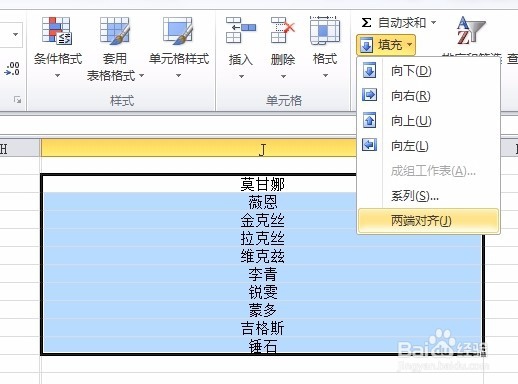Click the Delete cells (删除) icon

point(283,31)
